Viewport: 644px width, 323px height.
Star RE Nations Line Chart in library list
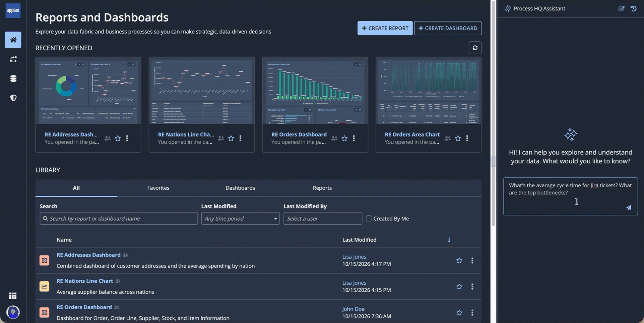[x=459, y=287]
